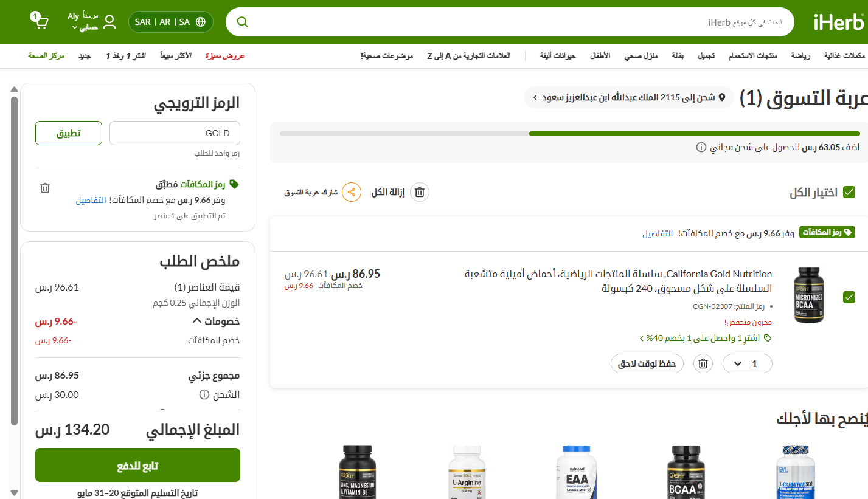Click مخزون منخفض low stock text
The height and width of the screenshot is (499, 868).
coord(748,322)
